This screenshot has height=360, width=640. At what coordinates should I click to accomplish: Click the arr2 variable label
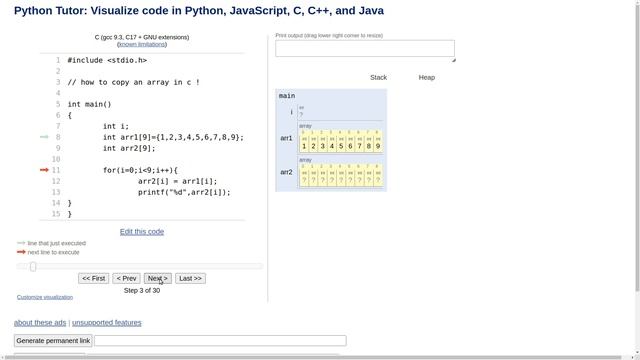(x=286, y=172)
